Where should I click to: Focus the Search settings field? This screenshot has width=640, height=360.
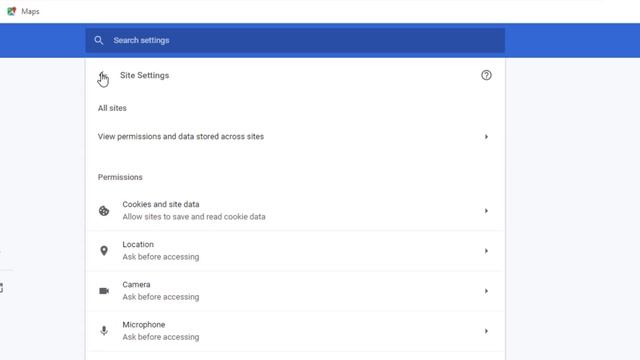(295, 40)
